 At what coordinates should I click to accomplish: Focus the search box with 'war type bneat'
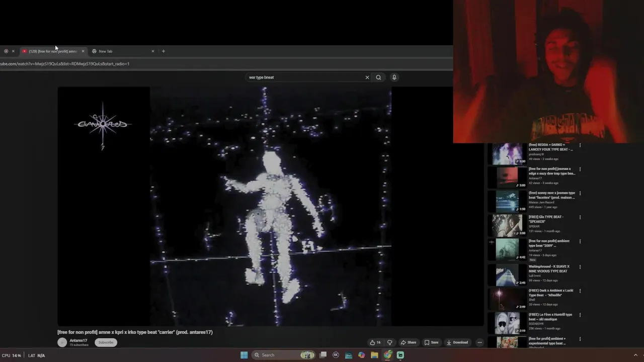click(304, 77)
